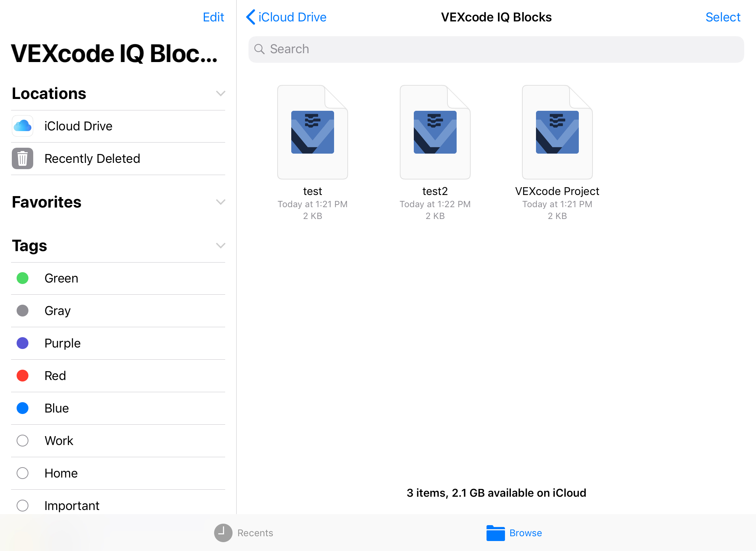Collapse the Tags section chevron
The height and width of the screenshot is (551, 756).
pos(220,246)
